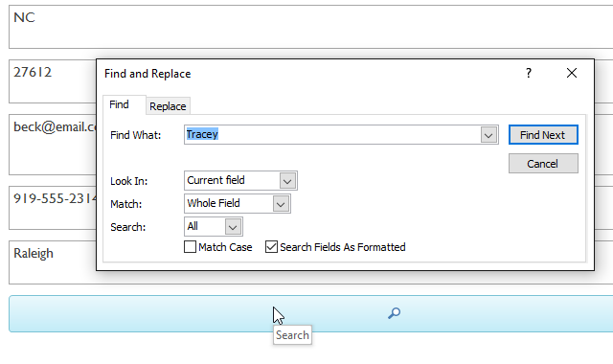This screenshot has width=613, height=364.
Task: Open the Look In dropdown
Action: point(287,181)
